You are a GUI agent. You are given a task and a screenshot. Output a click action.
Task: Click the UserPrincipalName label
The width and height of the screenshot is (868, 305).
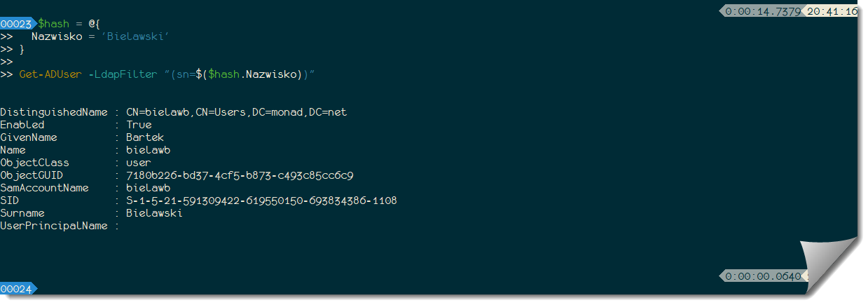coord(54,226)
